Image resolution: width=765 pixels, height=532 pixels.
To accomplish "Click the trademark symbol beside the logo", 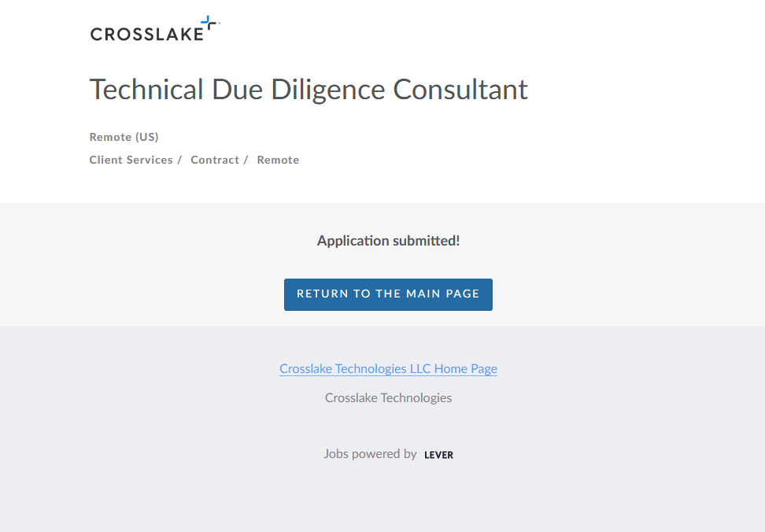I will click(218, 24).
